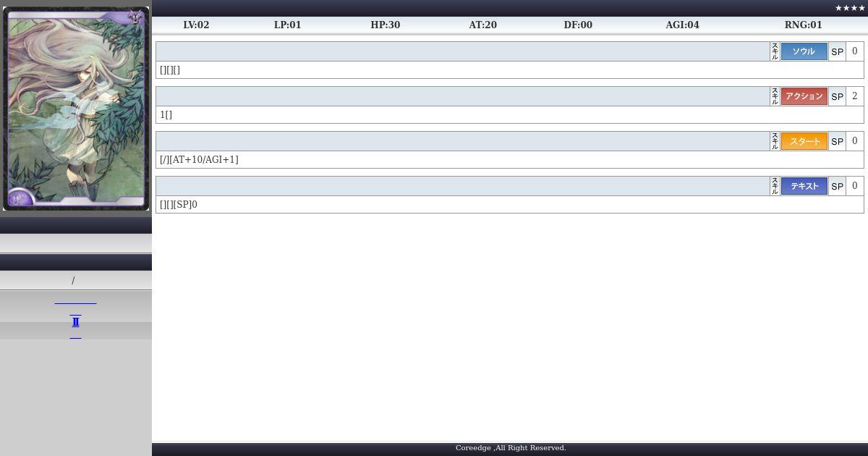Image resolution: width=868 pixels, height=456 pixels.
Task: Click the スキル label beside スタート
Action: point(775,141)
